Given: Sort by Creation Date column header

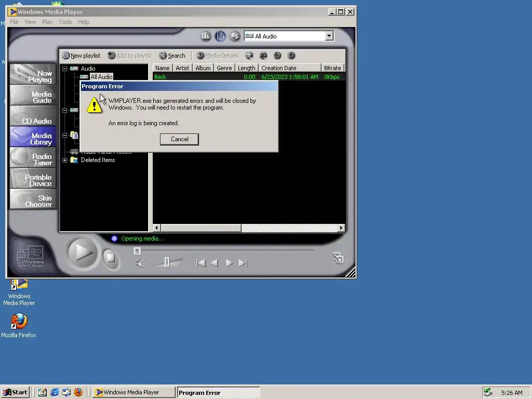Looking at the screenshot, I should coord(290,68).
